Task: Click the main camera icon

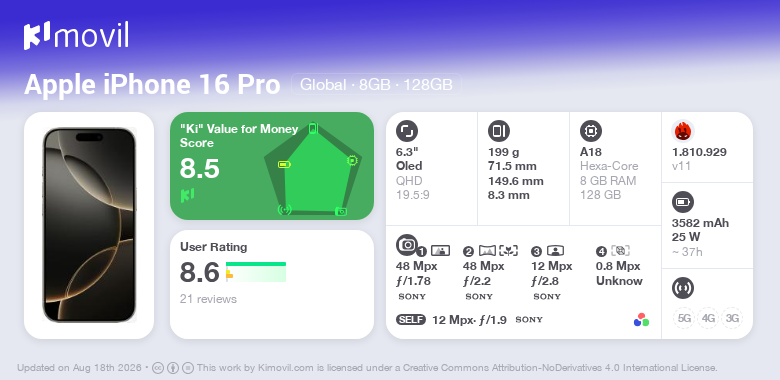Action: pyautogui.click(x=407, y=244)
